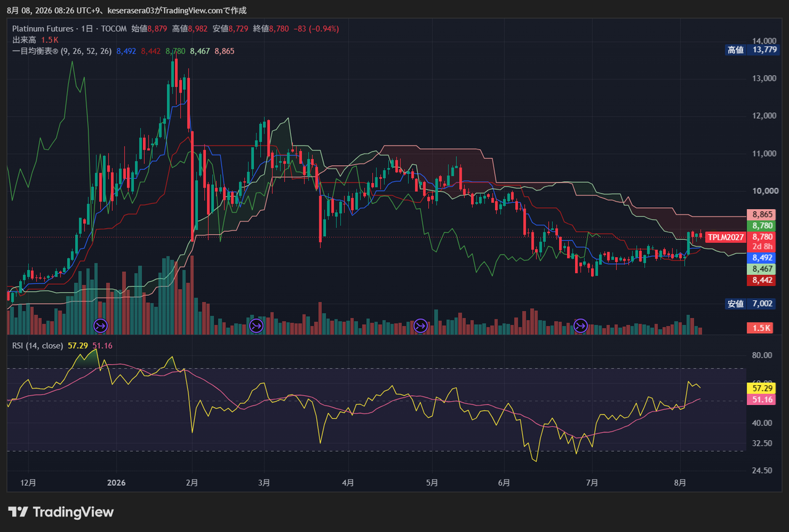789x532 pixels.
Task: Click 4月 on the time axis
Action: click(x=348, y=483)
